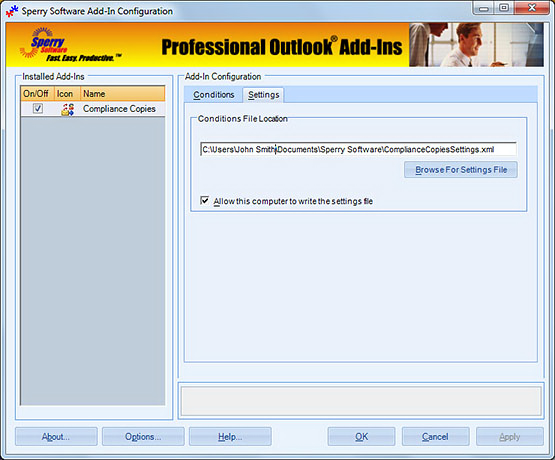This screenshot has height=460, width=555.
Task: Click Browse For Settings File button
Action: [x=461, y=170]
